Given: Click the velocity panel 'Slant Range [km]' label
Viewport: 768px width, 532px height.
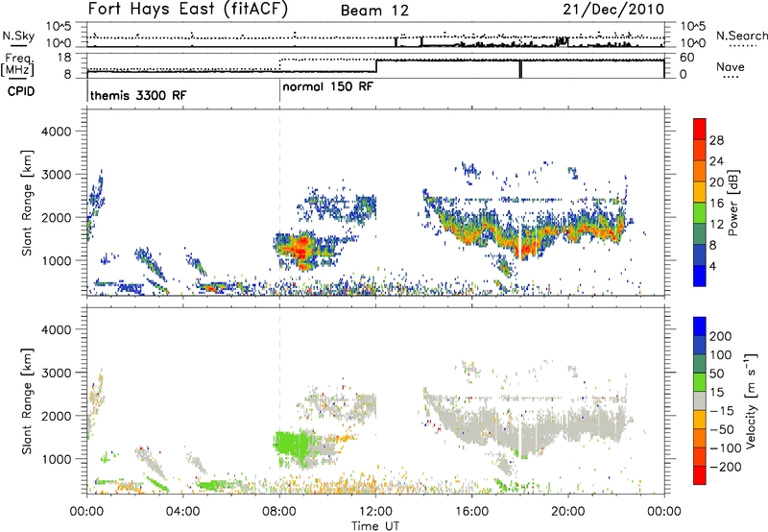Looking at the screenshot, I should (27, 400).
